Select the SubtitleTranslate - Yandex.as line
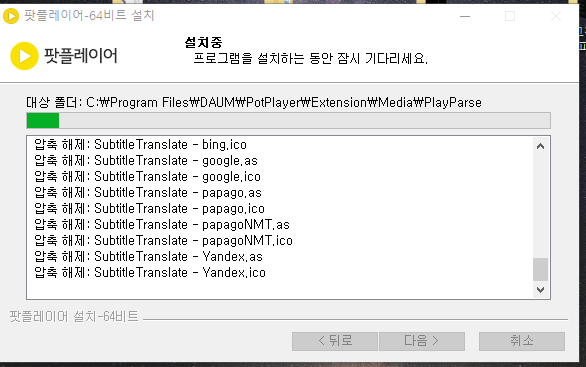This screenshot has height=367, width=586. click(148, 257)
